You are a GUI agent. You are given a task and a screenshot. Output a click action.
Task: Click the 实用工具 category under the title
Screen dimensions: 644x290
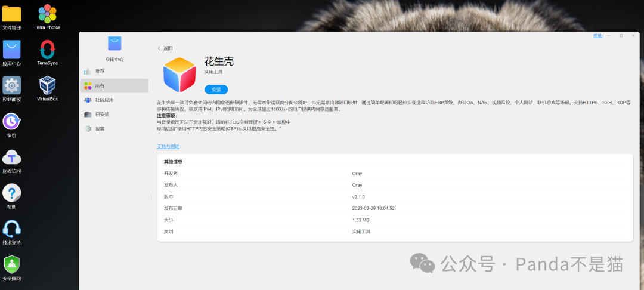click(213, 72)
